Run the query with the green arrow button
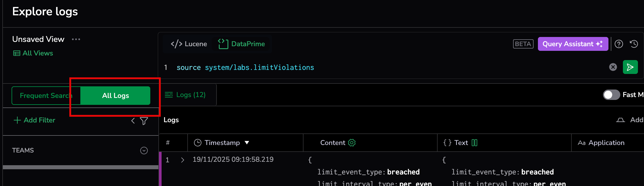Image resolution: width=644 pixels, height=186 pixels. pyautogui.click(x=630, y=67)
